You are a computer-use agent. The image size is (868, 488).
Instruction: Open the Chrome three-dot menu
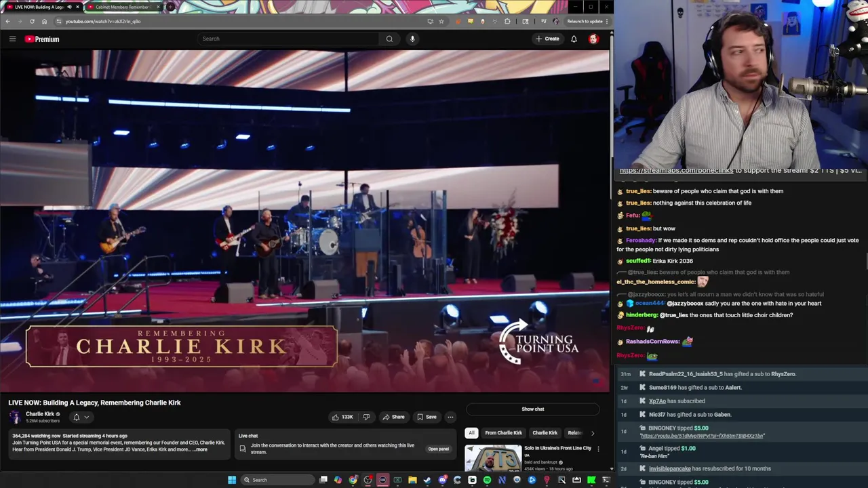click(608, 21)
